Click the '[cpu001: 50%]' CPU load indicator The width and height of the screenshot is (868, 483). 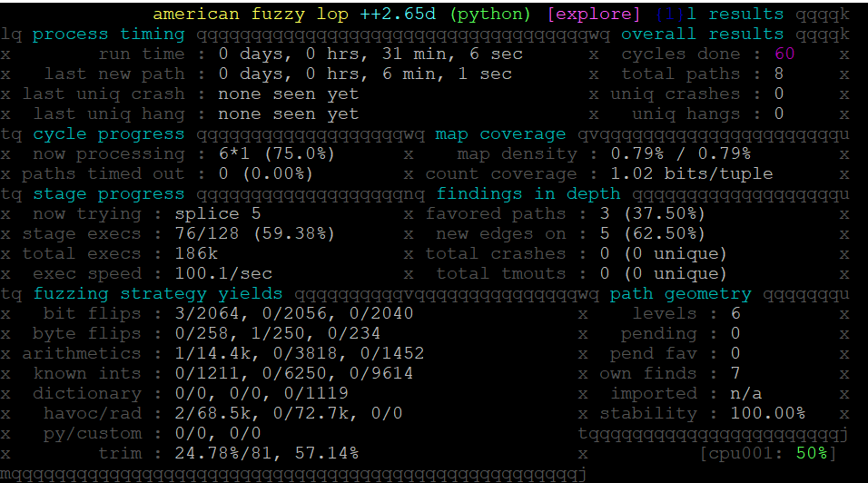tap(768, 454)
